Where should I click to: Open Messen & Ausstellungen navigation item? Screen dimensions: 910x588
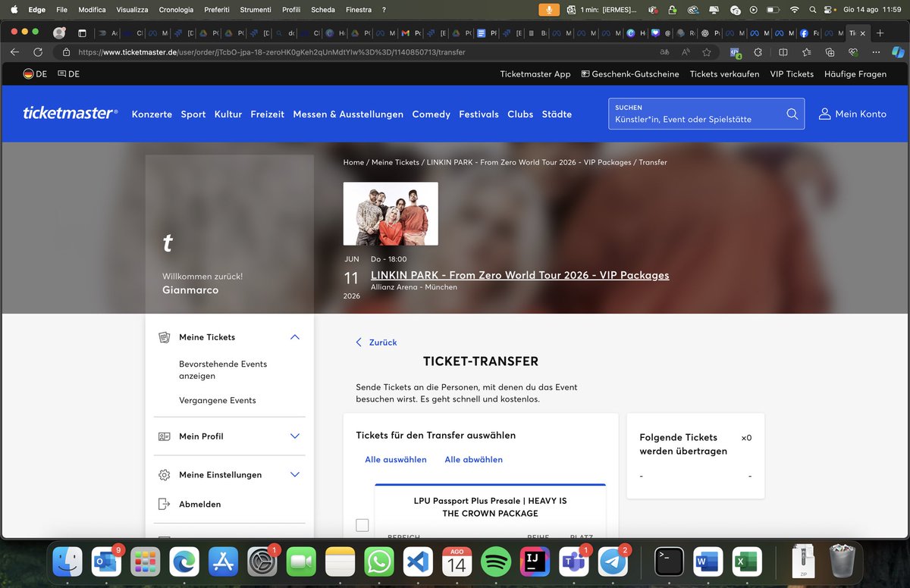point(348,114)
